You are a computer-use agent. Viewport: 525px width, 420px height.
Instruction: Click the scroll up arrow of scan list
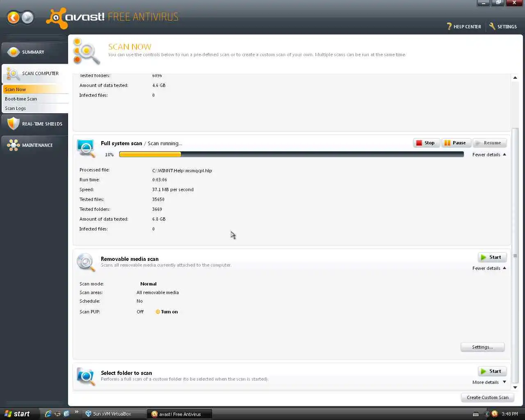pyautogui.click(x=515, y=78)
